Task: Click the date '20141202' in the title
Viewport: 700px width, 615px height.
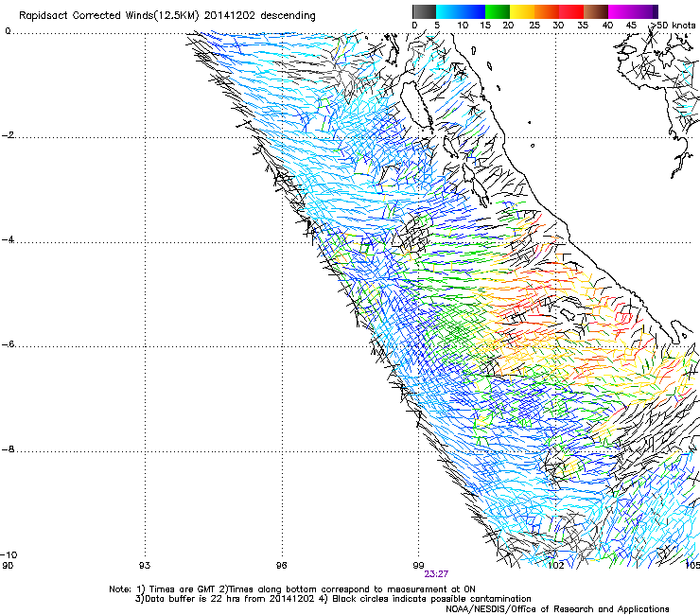Action: coord(230,16)
